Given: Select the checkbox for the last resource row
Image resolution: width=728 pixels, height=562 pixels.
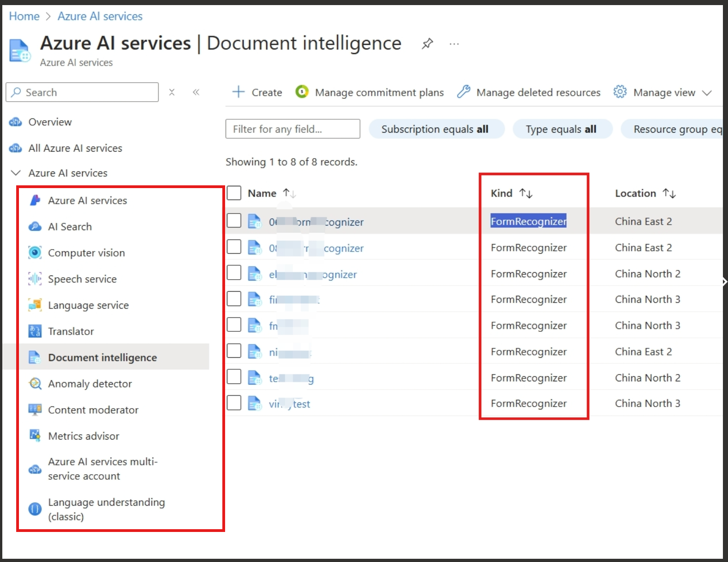Looking at the screenshot, I should (x=234, y=403).
